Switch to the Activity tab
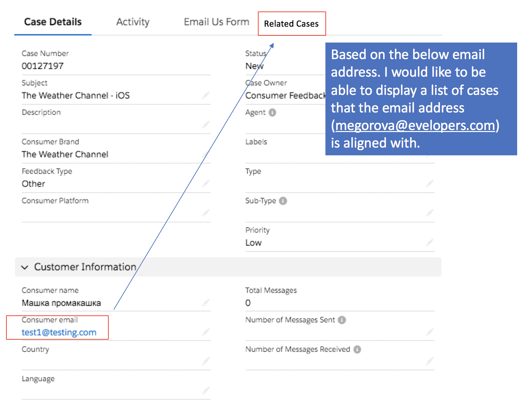Screen dimensions: 532x416 pos(133,22)
